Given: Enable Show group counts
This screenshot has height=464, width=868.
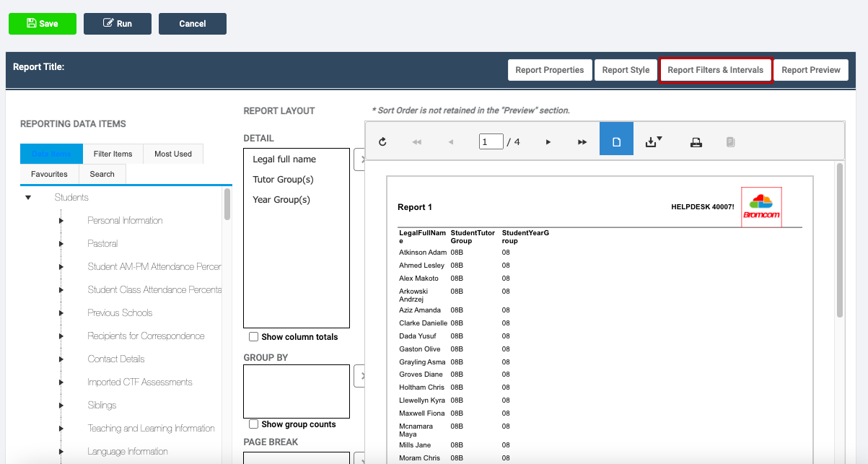Looking at the screenshot, I should tap(253, 424).
